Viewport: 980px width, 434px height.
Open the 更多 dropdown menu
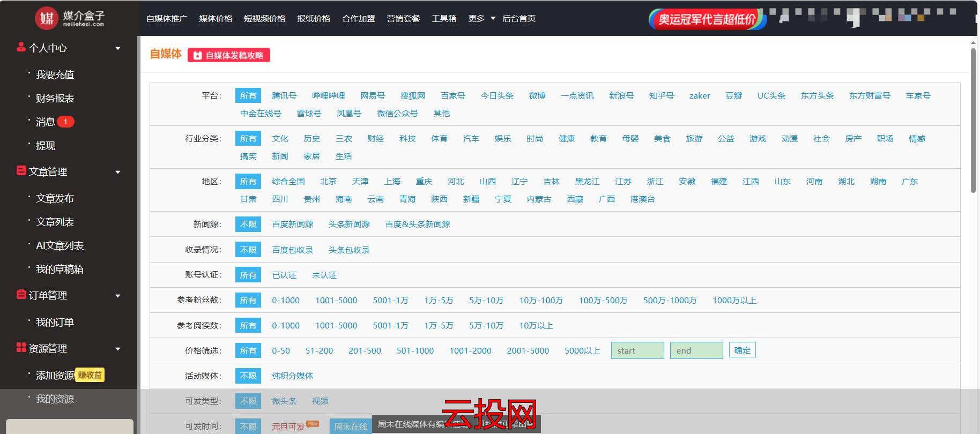click(x=481, y=18)
